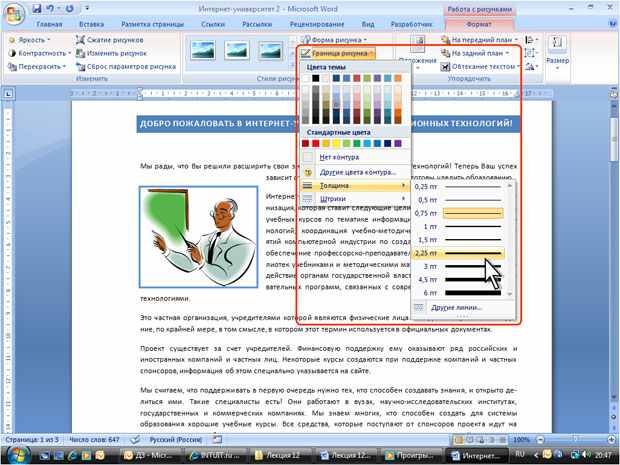Screen dimensions: 620x465
Task: Open Другие цвета контура more colors
Action: point(354,172)
